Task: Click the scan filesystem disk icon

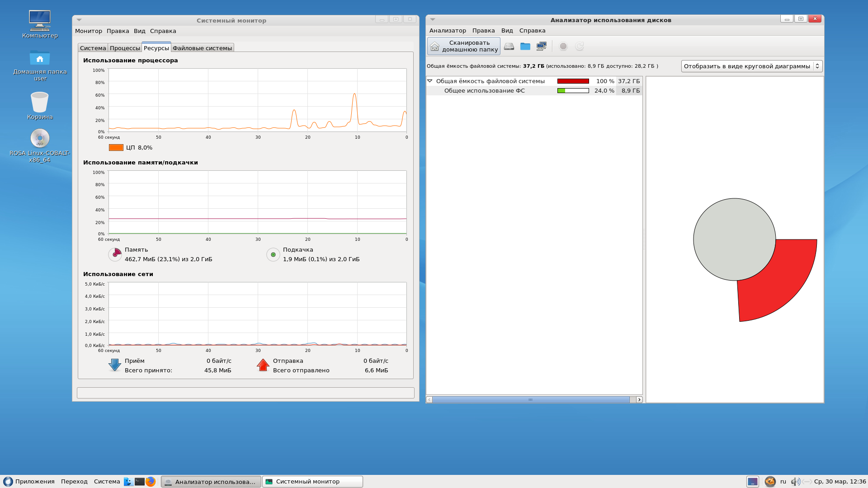Action: (509, 46)
